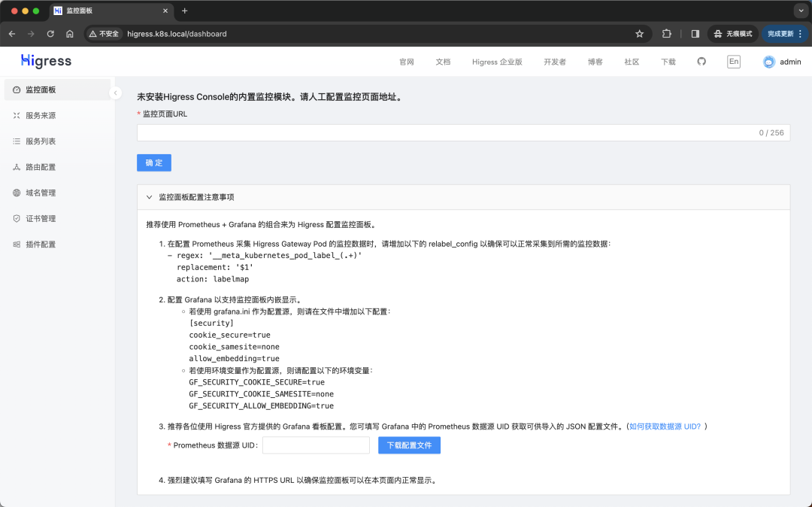Collapse the sidebar with the arrow handle
This screenshot has height=507, width=812.
tap(116, 93)
